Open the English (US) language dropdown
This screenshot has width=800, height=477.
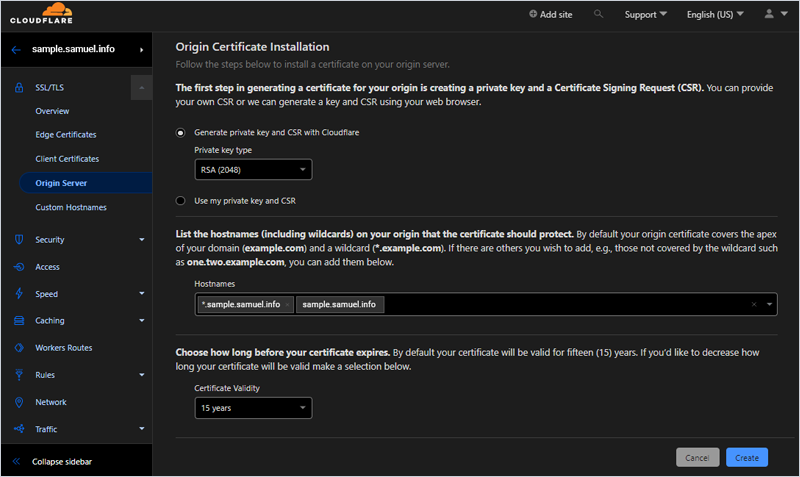715,14
